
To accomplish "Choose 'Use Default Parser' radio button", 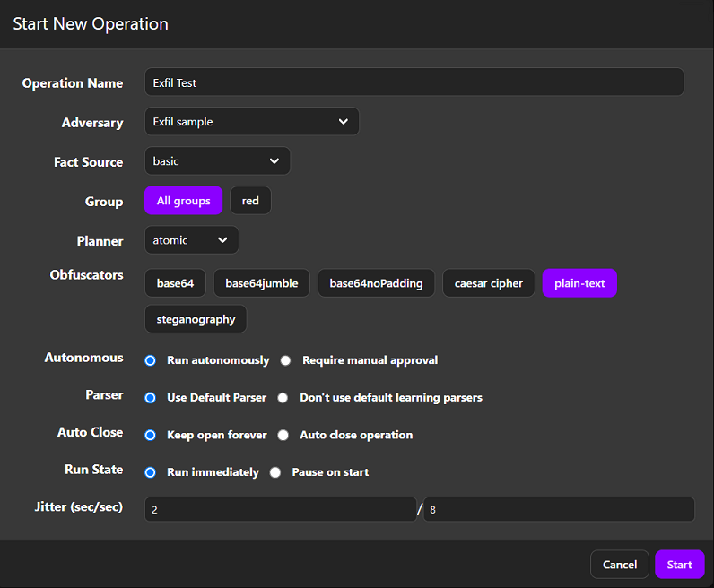I will point(151,397).
